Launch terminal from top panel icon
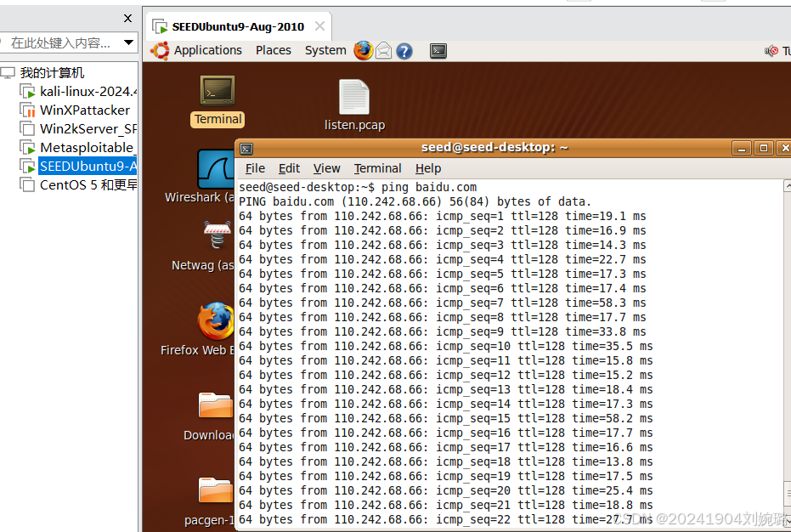 (438, 50)
